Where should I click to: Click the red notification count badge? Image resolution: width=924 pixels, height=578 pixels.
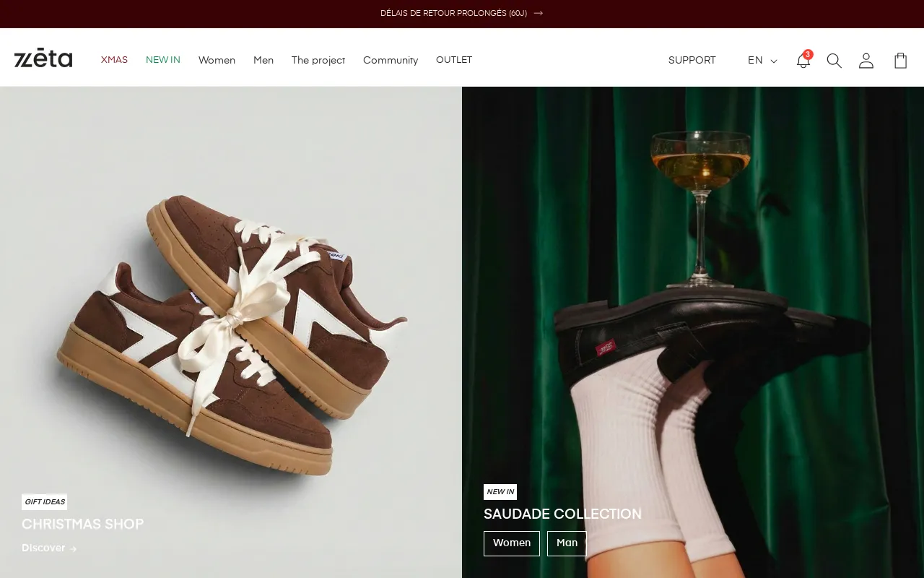tap(808, 54)
